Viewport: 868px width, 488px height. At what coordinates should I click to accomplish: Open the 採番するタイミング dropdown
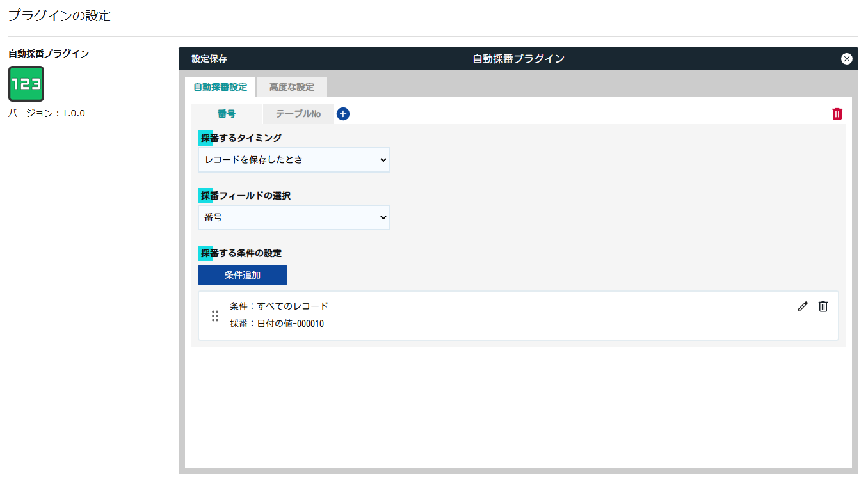(293, 159)
